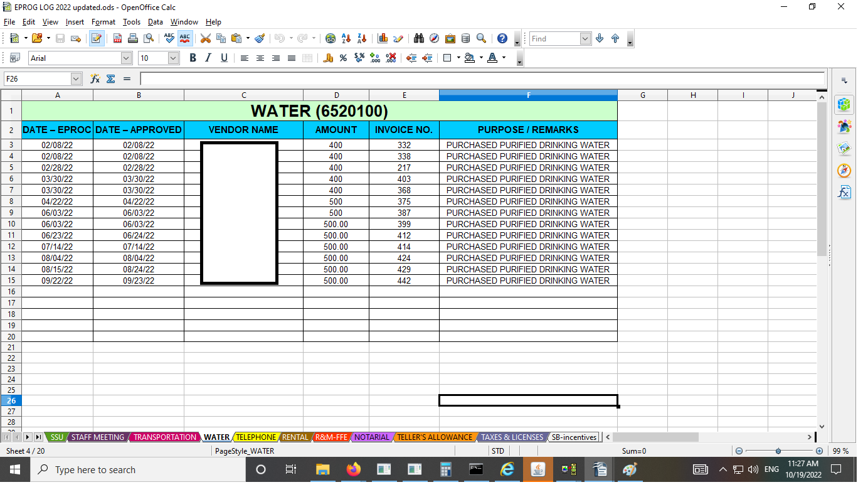
Task: Open the sidebar Functions deck
Action: (845, 192)
